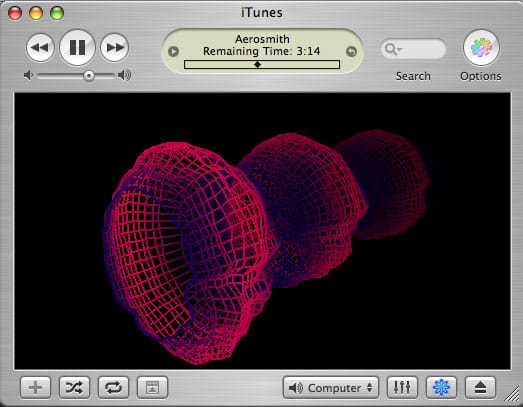Open the equalizer window
Viewport: 523px width, 407px height.
[x=402, y=388]
